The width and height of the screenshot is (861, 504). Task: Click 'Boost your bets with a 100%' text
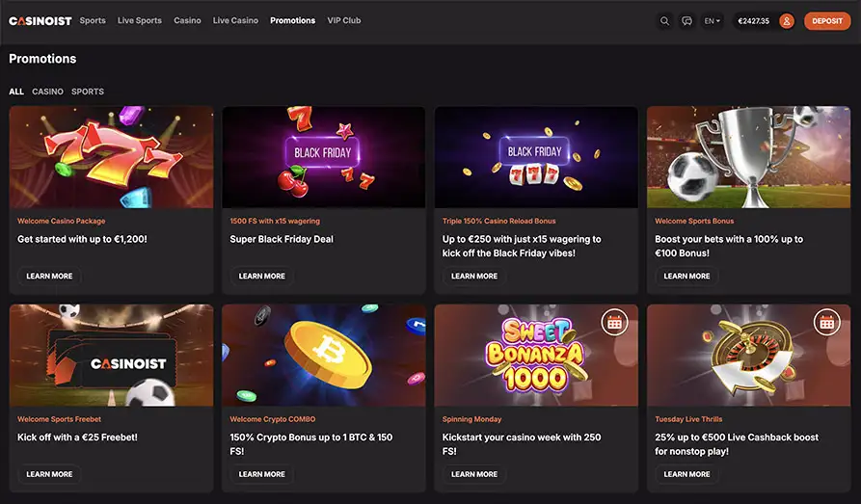(x=729, y=246)
